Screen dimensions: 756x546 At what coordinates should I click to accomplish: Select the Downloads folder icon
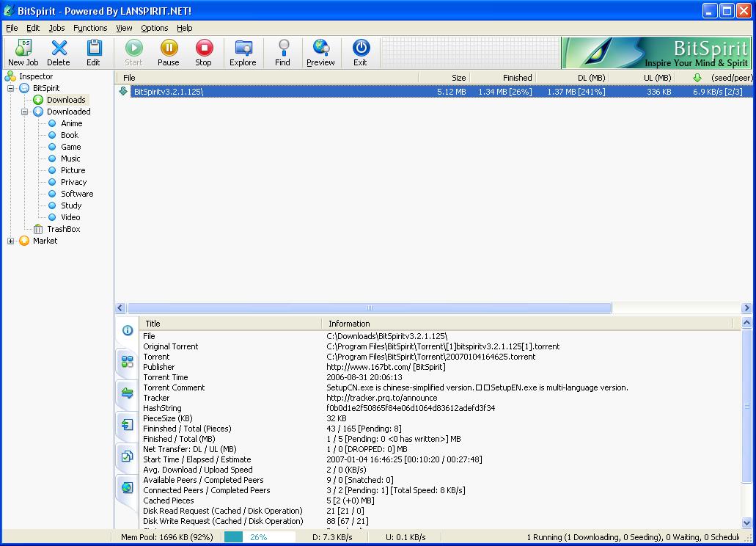(x=38, y=100)
